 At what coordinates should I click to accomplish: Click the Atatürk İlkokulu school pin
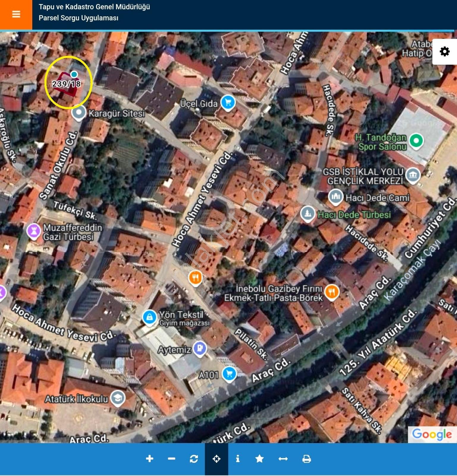[x=118, y=398]
